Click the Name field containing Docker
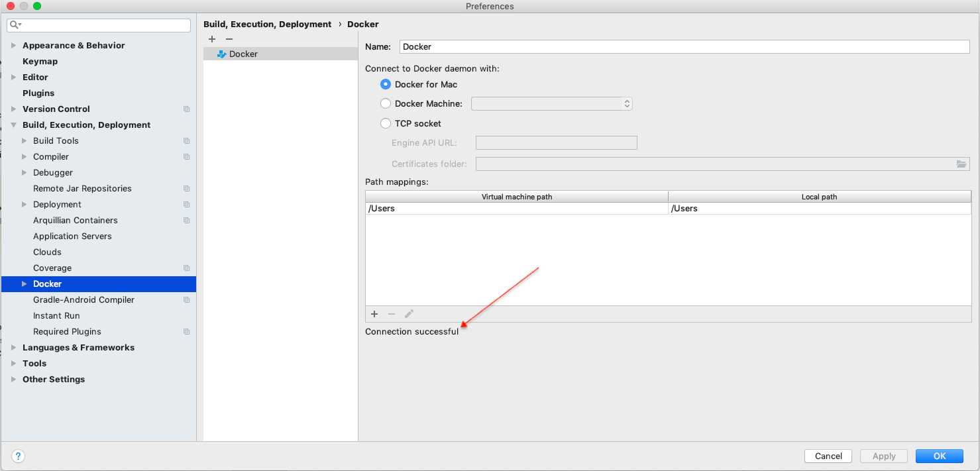980x471 pixels. tap(684, 46)
